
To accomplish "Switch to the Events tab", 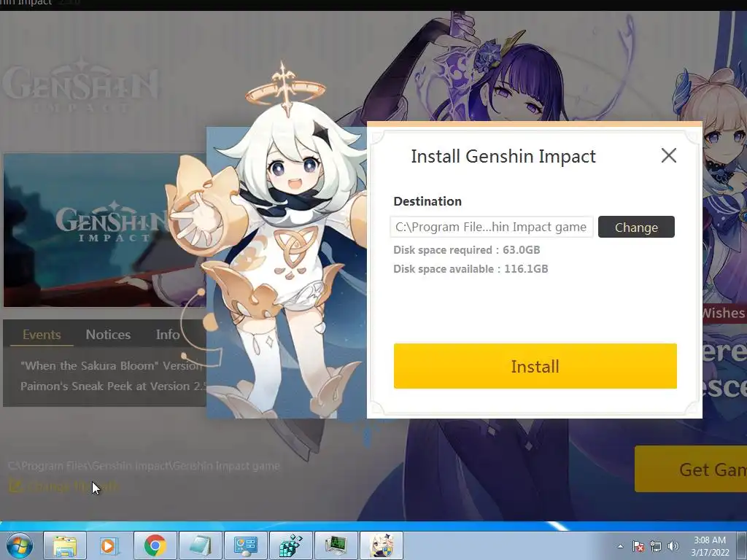I will [x=42, y=334].
